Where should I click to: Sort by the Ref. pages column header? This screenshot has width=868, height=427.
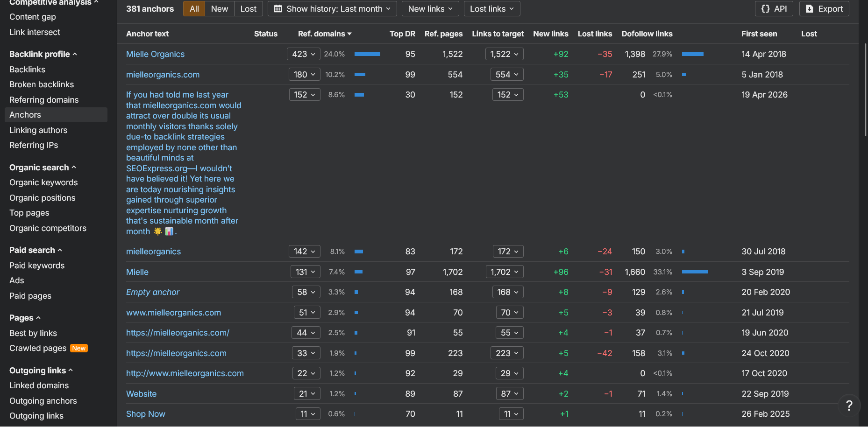pyautogui.click(x=444, y=34)
